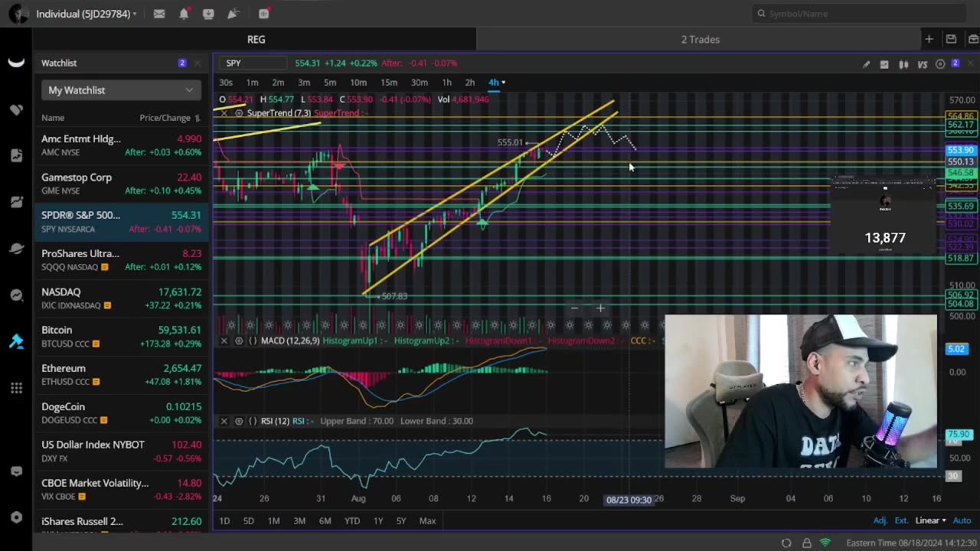Screen dimensions: 980x551
Task: Zoom in the chart with plus button
Action: tap(600, 308)
